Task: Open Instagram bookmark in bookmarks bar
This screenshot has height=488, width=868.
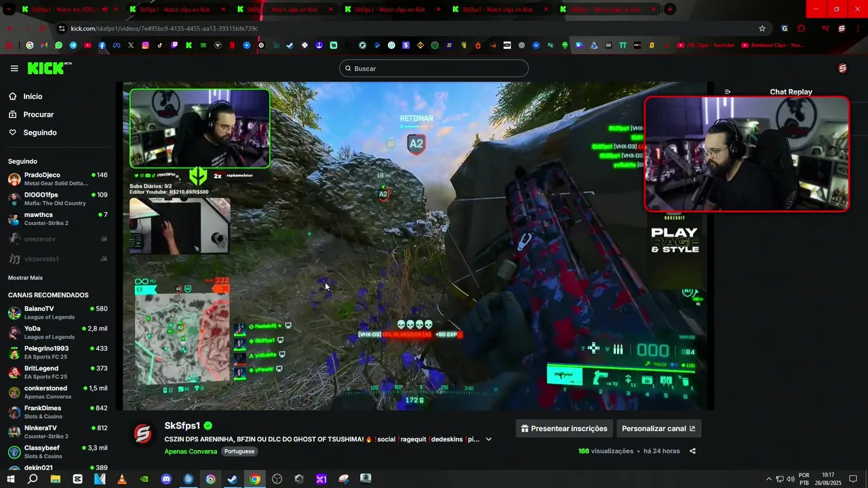Action: pos(145,45)
